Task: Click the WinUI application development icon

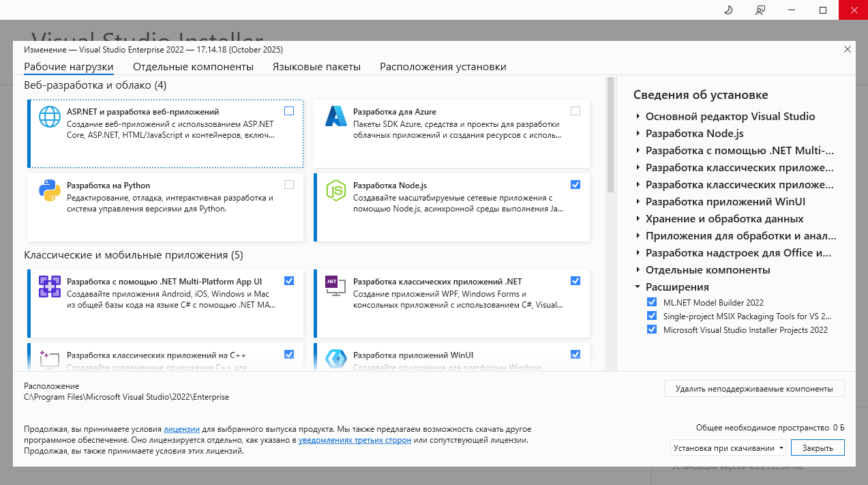Action: click(336, 359)
